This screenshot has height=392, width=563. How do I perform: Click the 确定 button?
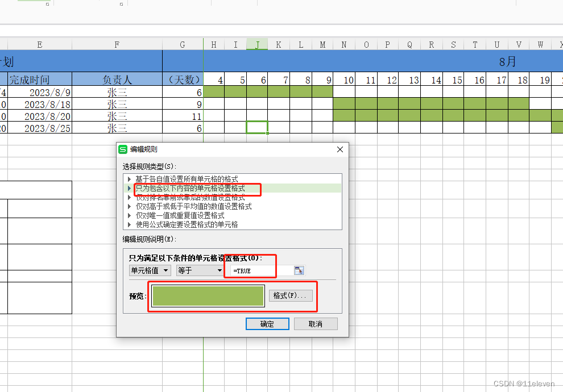pyautogui.click(x=267, y=324)
